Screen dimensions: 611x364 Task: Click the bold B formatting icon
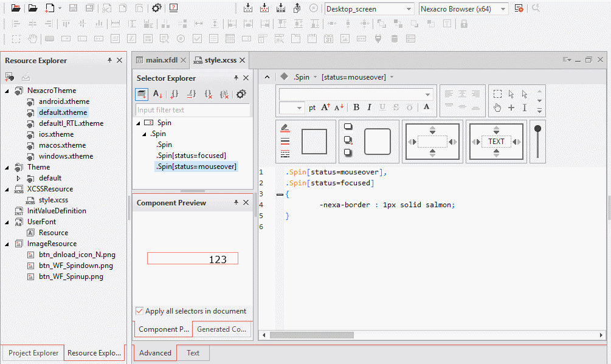(356, 108)
